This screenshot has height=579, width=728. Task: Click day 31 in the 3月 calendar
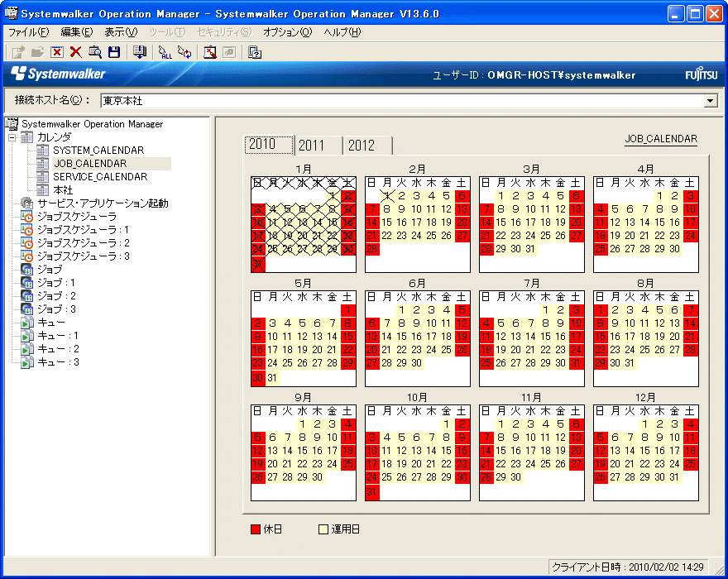click(530, 249)
